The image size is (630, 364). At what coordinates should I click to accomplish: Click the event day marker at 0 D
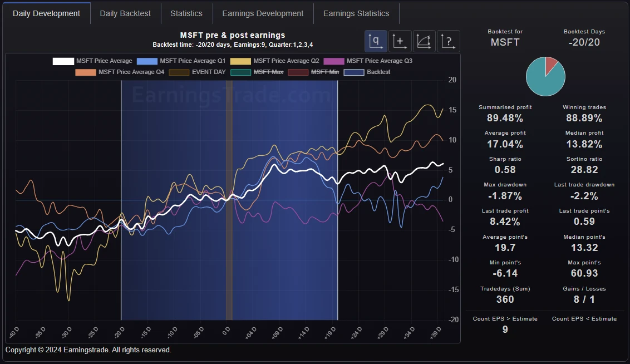coord(229,200)
